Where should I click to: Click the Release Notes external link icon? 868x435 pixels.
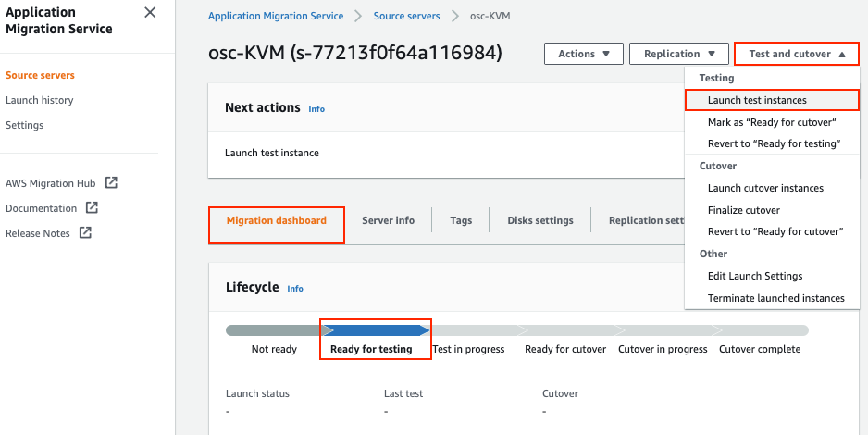(85, 232)
